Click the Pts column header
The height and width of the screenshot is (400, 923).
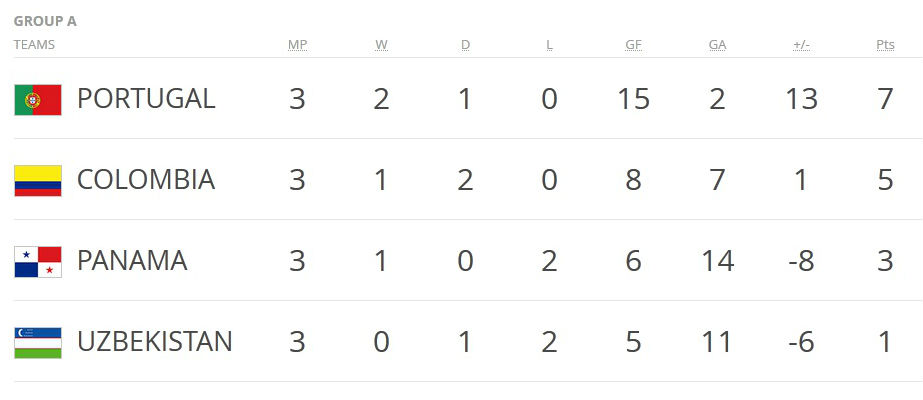point(884,45)
